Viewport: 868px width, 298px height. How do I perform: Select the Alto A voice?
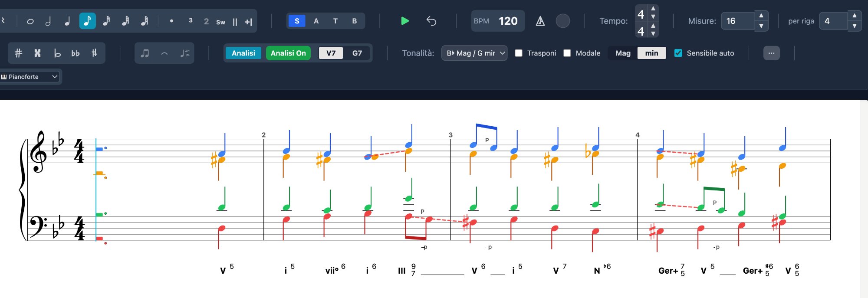coord(316,21)
